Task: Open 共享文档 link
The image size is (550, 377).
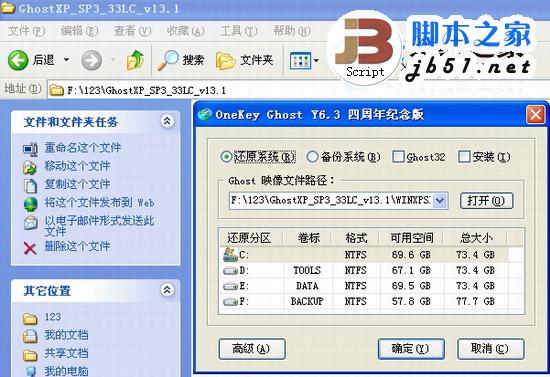Action: [66, 353]
